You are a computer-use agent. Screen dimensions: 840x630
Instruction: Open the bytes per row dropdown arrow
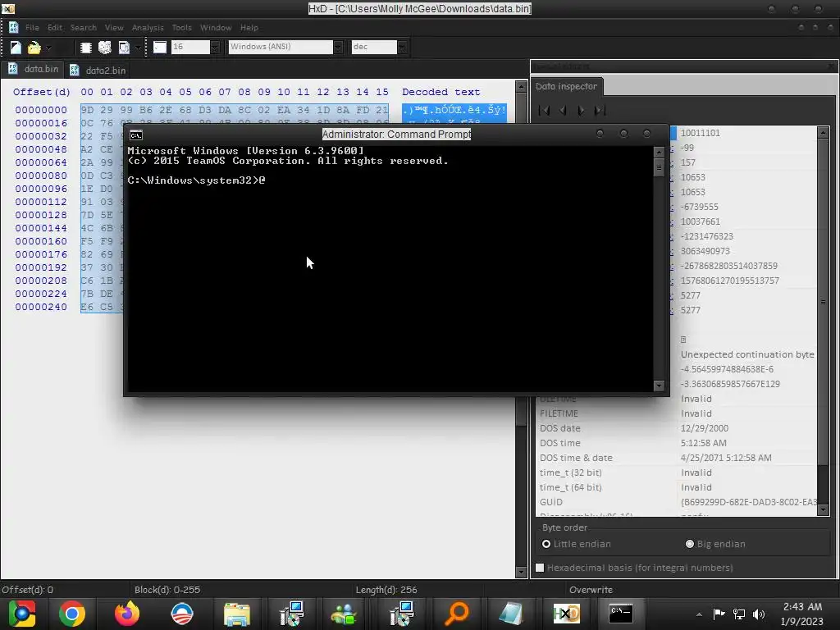click(215, 47)
